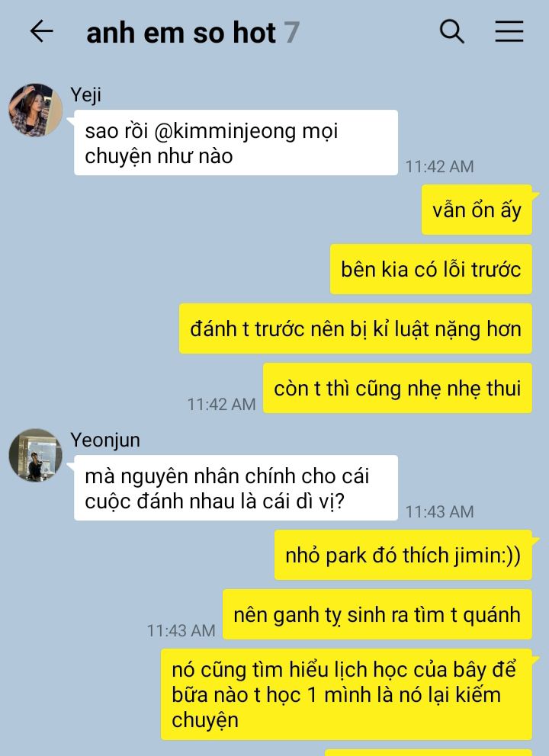Viewport: 549px width, 756px height.
Task: Select the 'đánh t trước nên bị kỉ luật' bubble
Action: coord(355,328)
